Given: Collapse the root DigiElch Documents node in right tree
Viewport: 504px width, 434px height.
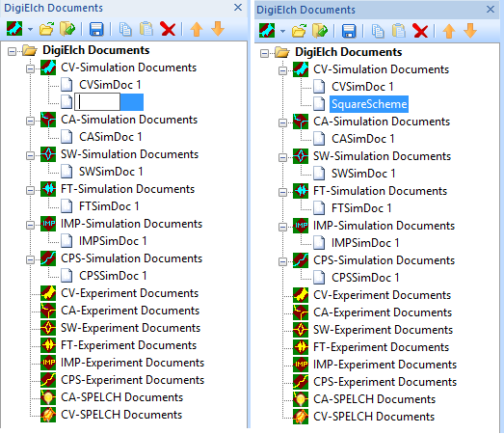Looking at the screenshot, I should 264,53.
